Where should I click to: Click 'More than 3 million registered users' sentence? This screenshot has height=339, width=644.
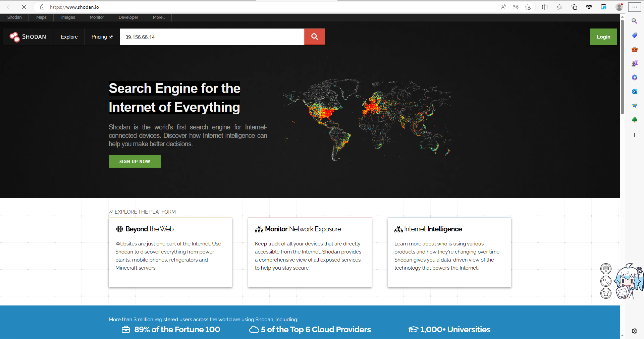tap(203, 320)
